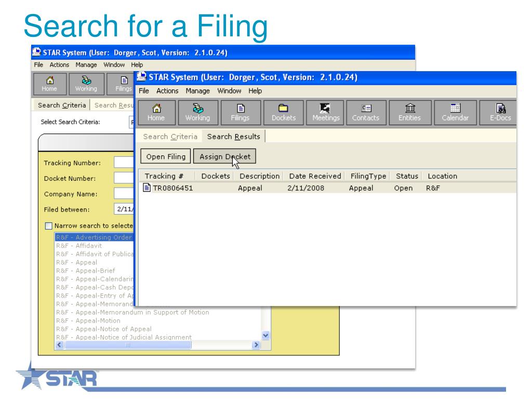Viewport: 532px width, 399px height.
Task: Click the filing list scroll left arrow
Action: click(59, 345)
